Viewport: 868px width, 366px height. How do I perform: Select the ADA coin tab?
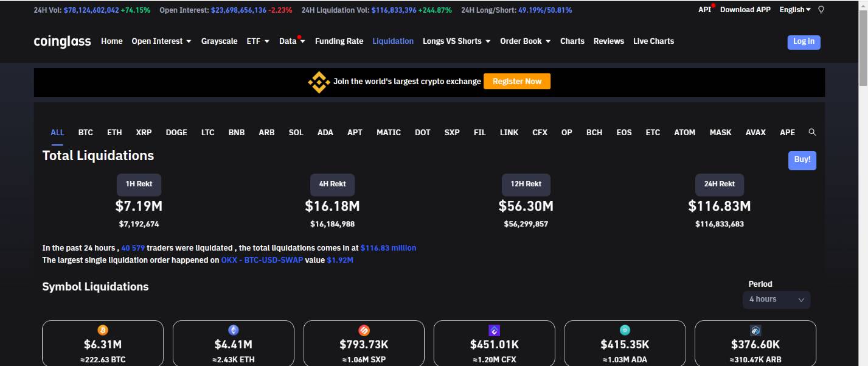325,132
